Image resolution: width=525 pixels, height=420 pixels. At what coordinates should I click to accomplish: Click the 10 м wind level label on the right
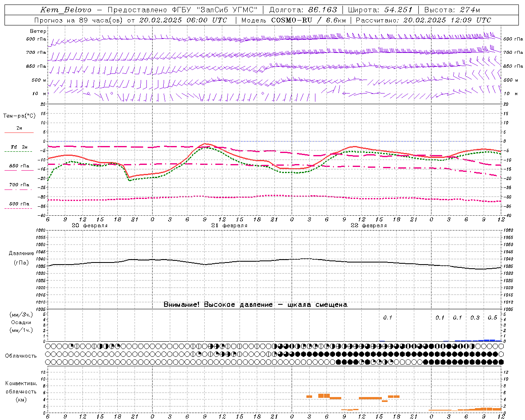click(511, 94)
